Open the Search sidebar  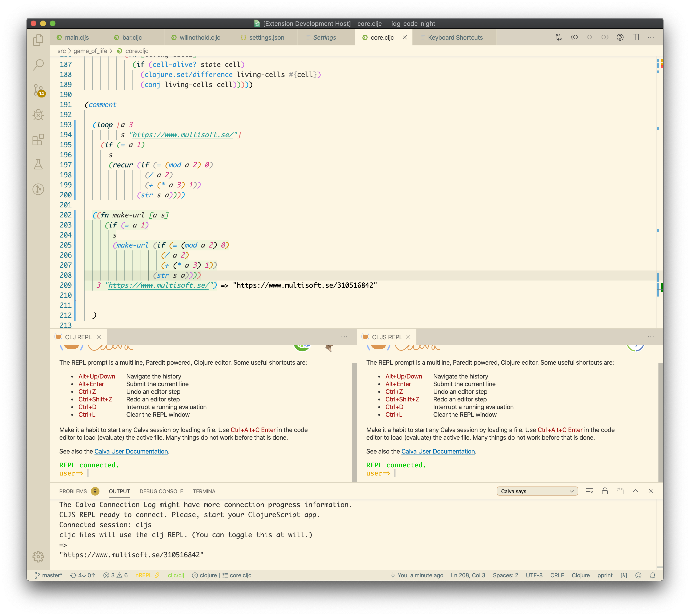(x=38, y=65)
